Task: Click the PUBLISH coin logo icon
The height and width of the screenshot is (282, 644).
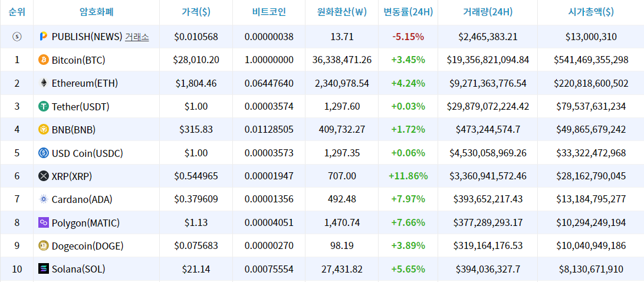Action: pos(43,37)
